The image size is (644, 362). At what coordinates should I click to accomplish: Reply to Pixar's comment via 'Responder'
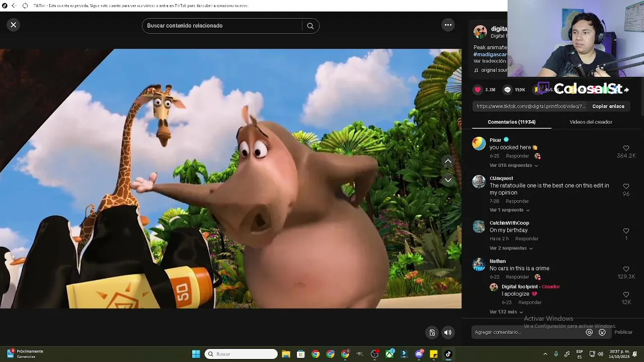pos(517,156)
